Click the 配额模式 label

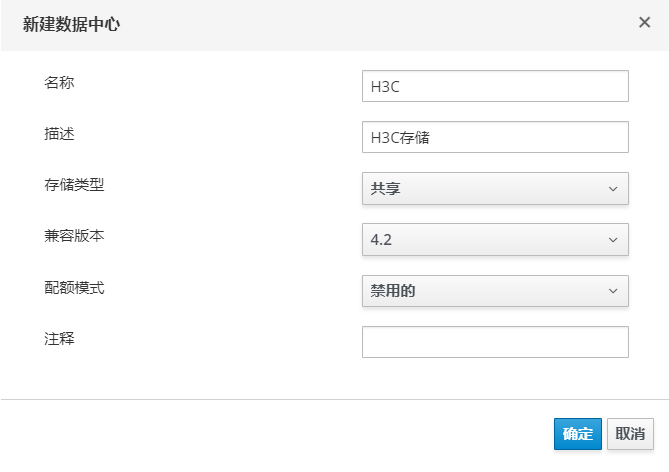coord(74,288)
